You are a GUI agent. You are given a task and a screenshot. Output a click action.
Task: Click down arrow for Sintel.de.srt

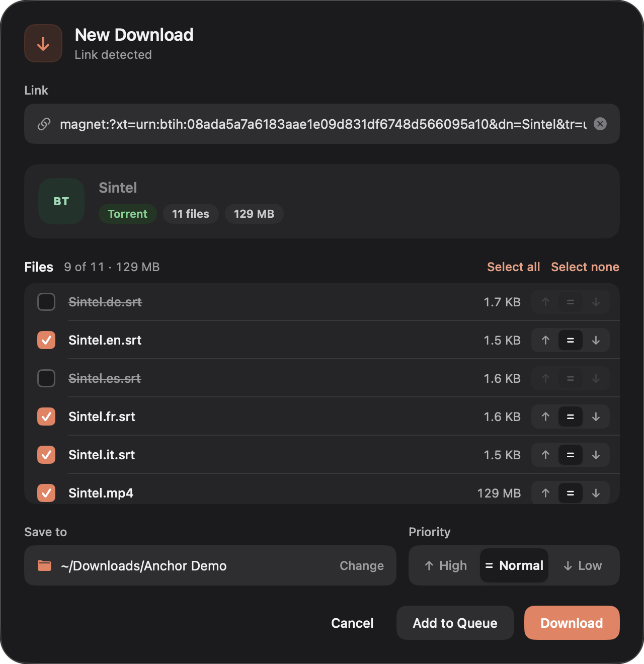point(596,302)
